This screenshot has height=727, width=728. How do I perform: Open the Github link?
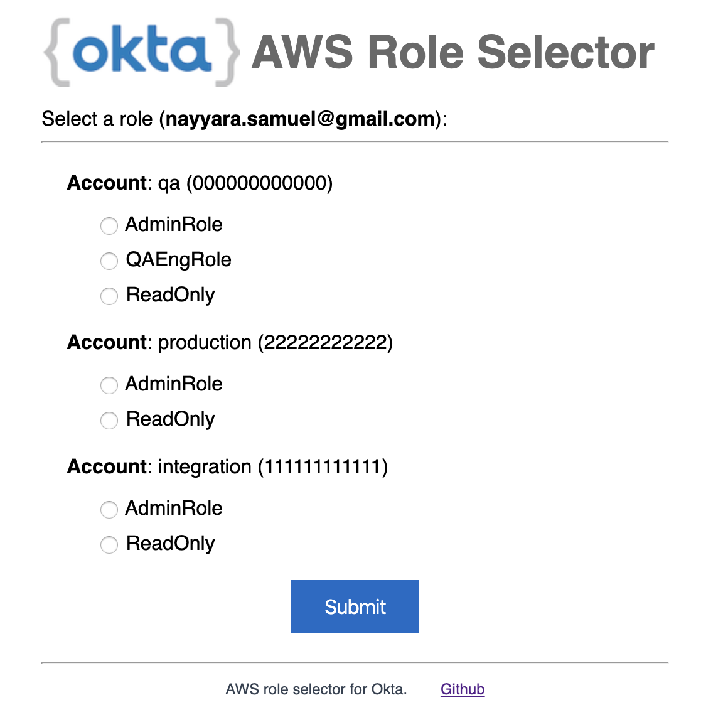[463, 689]
